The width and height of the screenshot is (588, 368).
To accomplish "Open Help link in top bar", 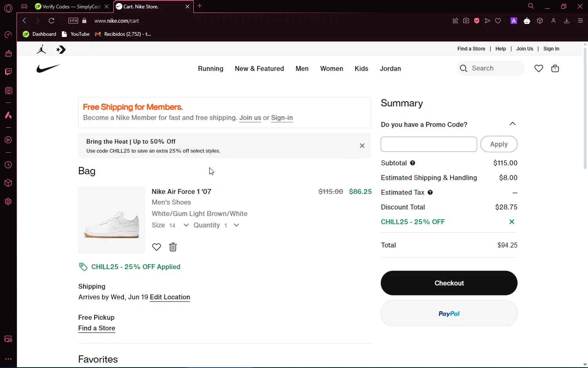I will click(501, 49).
